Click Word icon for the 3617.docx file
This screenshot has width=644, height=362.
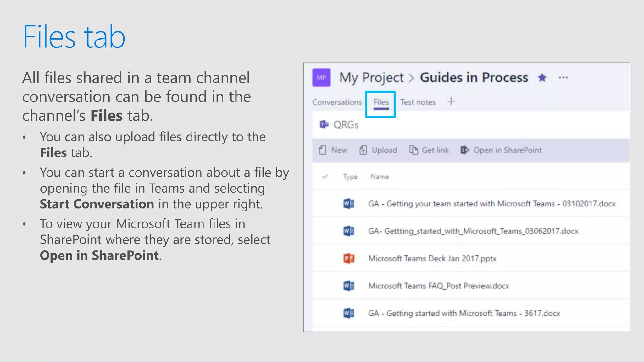(x=348, y=313)
